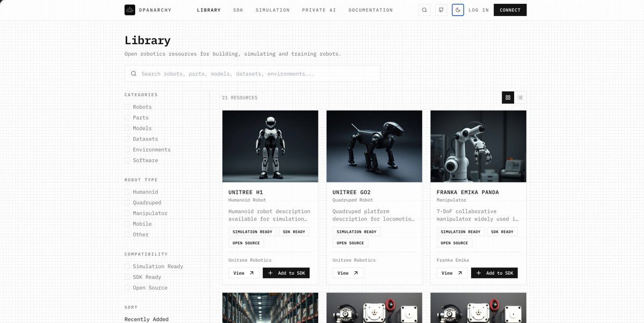Open Documentation in the top navigation
The width and height of the screenshot is (644, 323).
click(371, 10)
